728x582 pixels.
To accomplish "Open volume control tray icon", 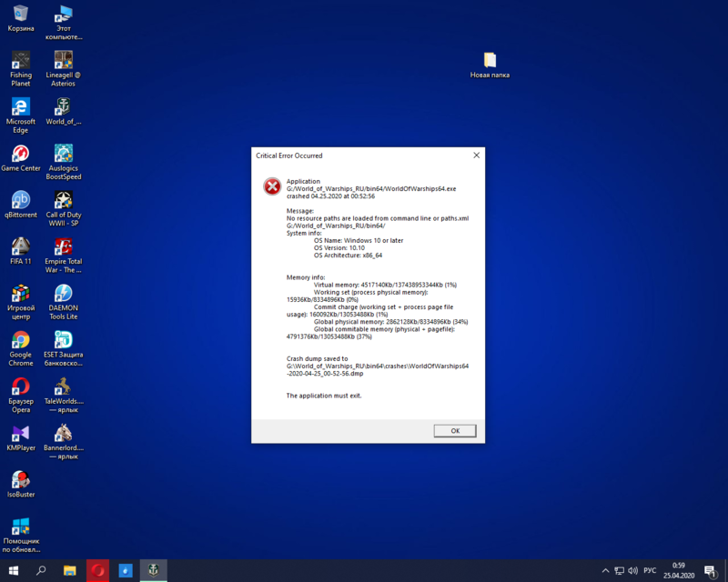I will coord(632,570).
